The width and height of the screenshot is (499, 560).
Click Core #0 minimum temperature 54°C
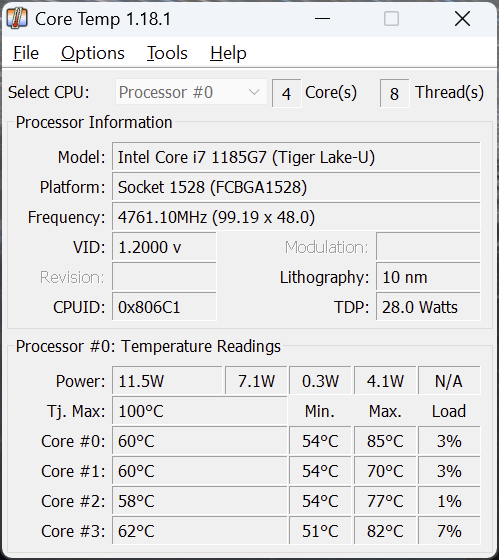[320, 441]
